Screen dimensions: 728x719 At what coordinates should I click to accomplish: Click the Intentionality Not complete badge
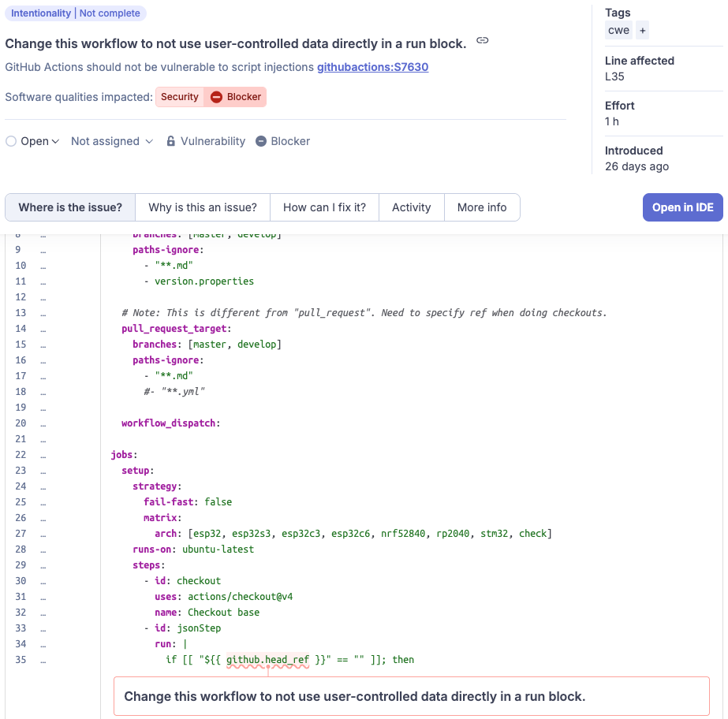76,13
